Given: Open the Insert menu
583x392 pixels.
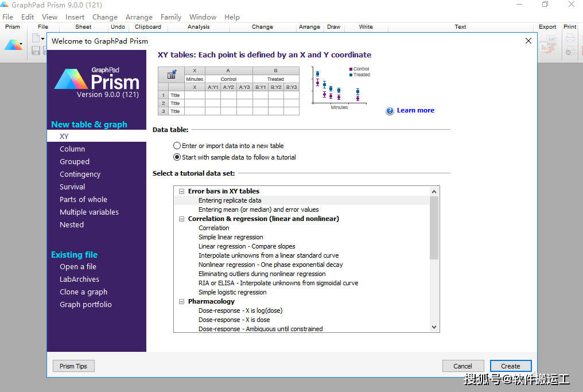Looking at the screenshot, I should click(75, 17).
